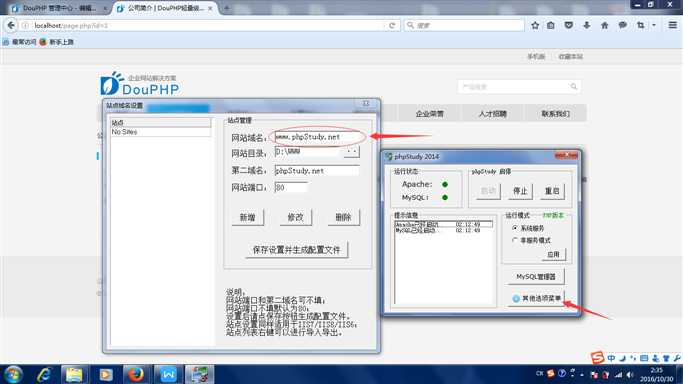The image size is (683, 384).
Task: Toggle Sogou moon half-width icon
Action: [x=622, y=358]
